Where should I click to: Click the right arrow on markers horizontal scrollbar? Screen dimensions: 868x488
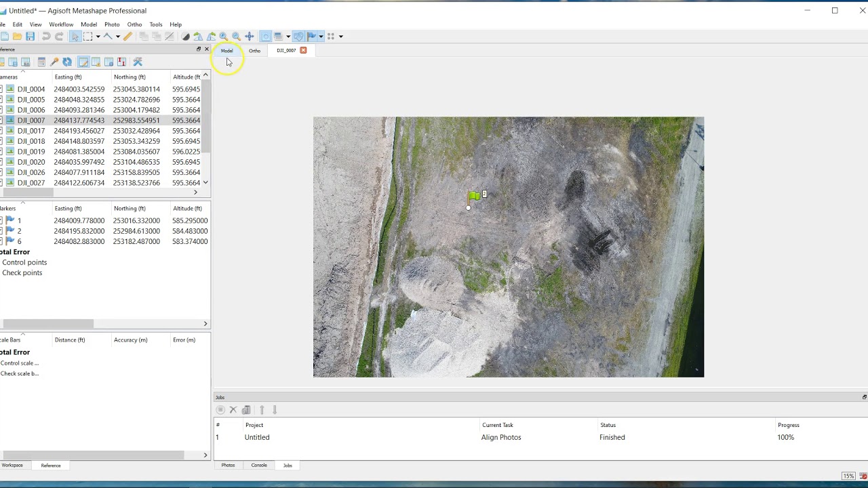tap(205, 324)
